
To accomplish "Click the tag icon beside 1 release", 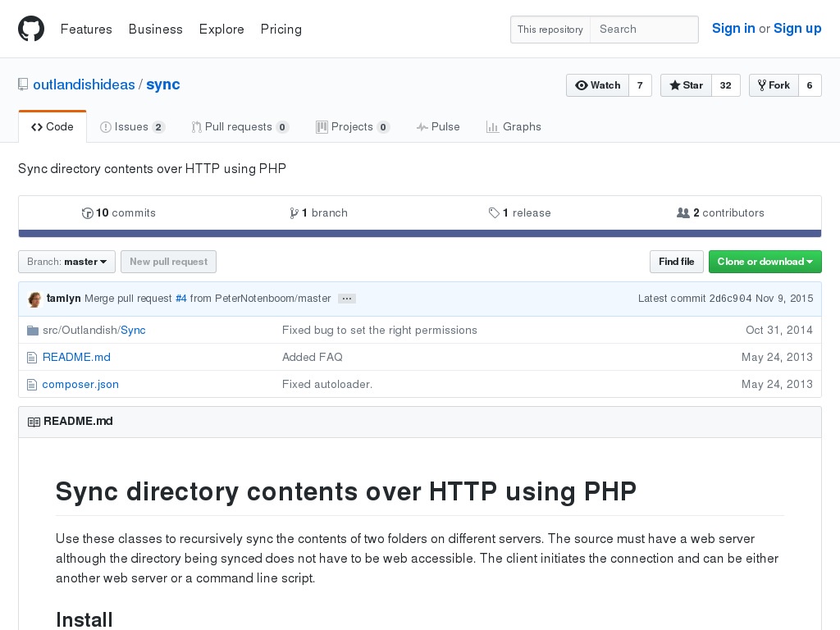I will point(494,213).
